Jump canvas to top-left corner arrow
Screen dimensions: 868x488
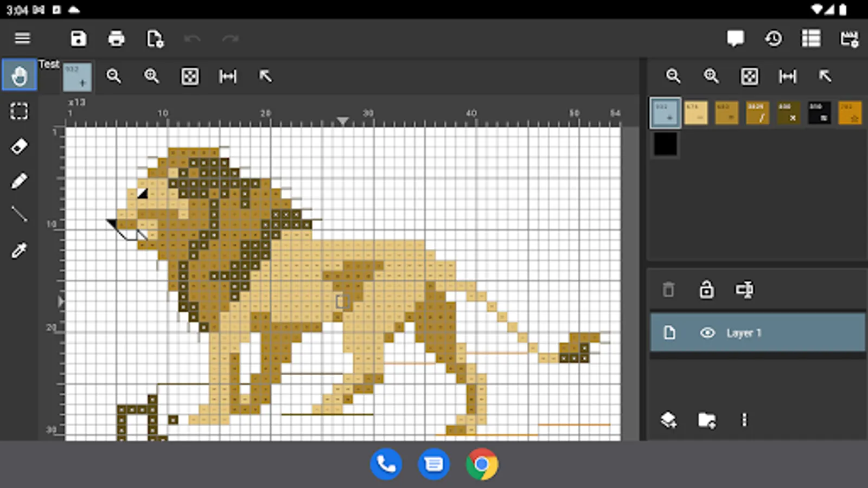coord(265,76)
